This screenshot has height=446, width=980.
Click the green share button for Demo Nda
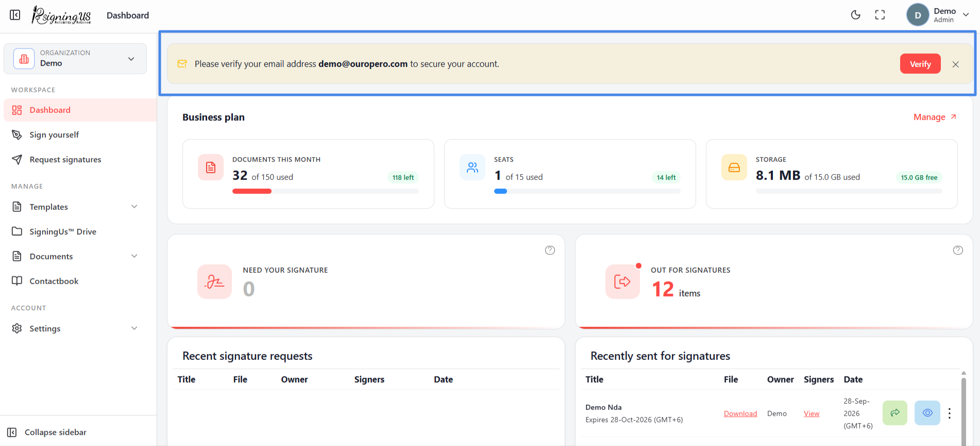coord(895,413)
